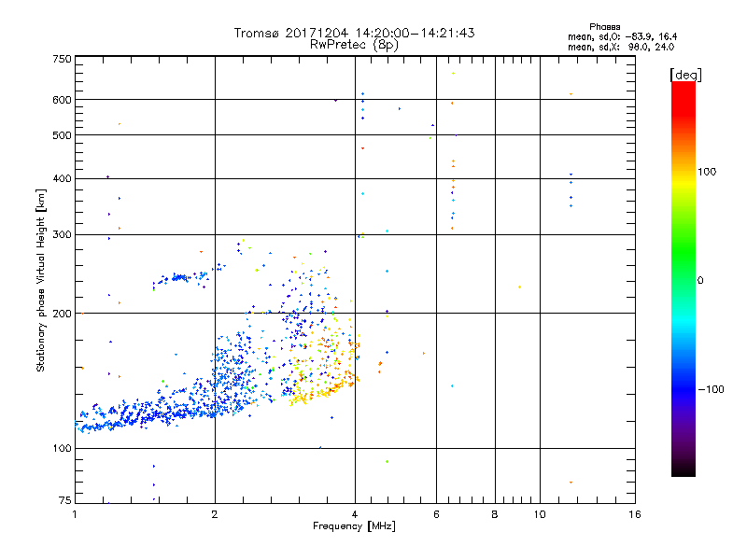Click x-axis tick label '1'

75,514
